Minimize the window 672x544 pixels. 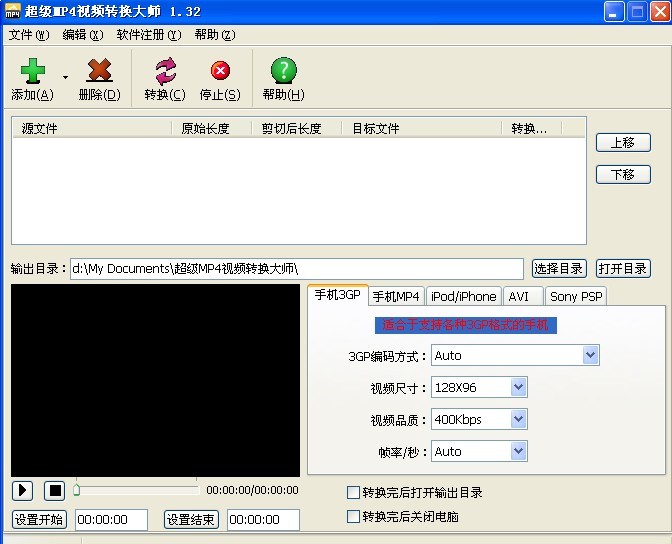tap(614, 12)
